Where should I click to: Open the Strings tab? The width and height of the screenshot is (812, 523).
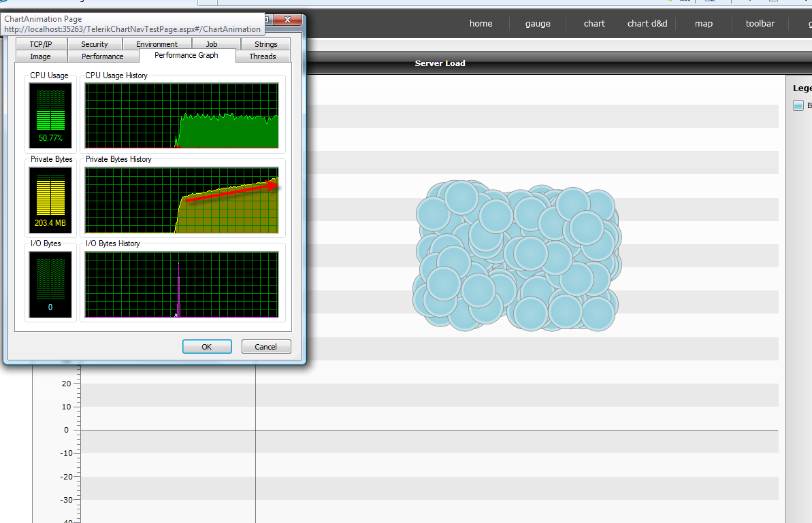[x=265, y=44]
